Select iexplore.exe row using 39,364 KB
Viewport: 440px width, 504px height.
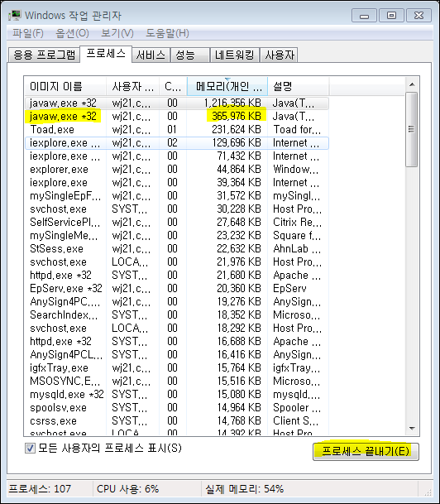pos(177,182)
